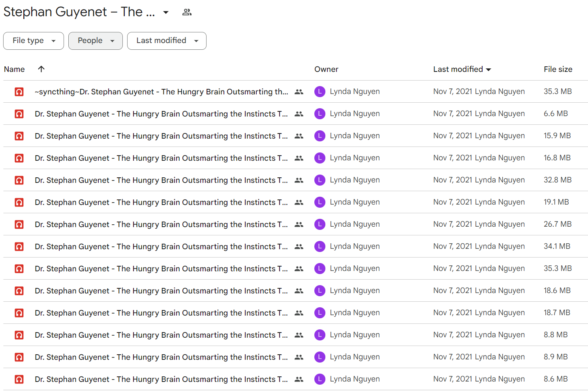Image resolution: width=588 pixels, height=391 pixels.
Task: Open the Last modified filter chip
Action: tap(167, 41)
